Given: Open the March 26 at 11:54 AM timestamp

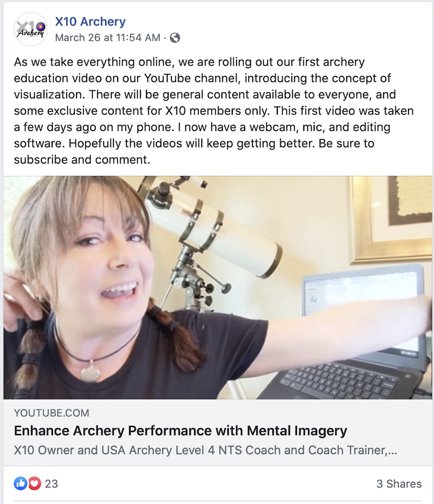Looking at the screenshot, I should (x=108, y=37).
